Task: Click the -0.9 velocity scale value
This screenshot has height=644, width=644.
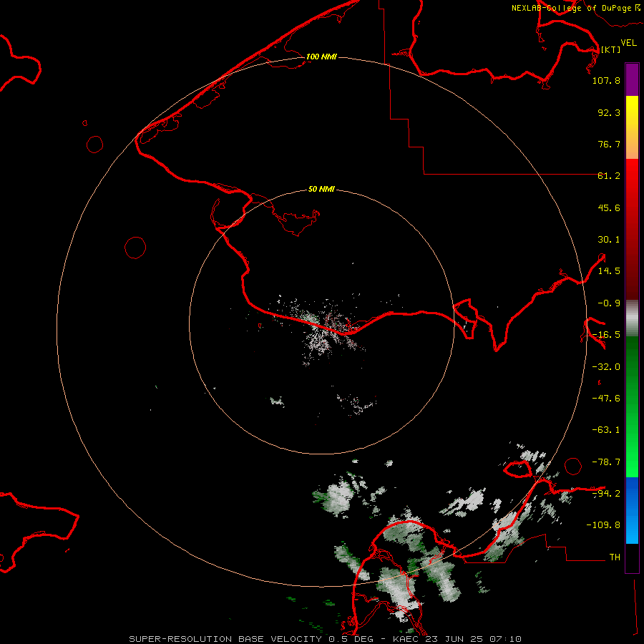Action: pyautogui.click(x=609, y=303)
